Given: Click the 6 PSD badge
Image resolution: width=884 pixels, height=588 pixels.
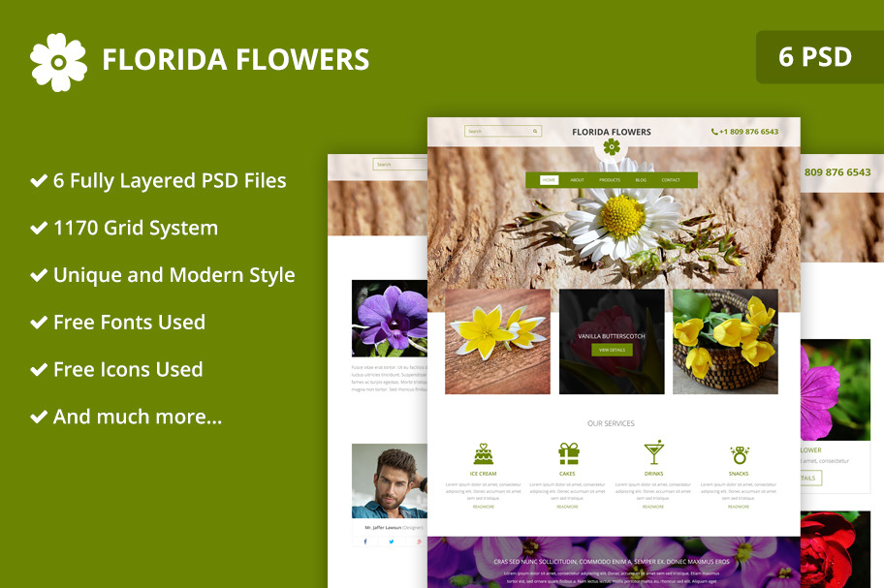Looking at the screenshot, I should click(814, 57).
